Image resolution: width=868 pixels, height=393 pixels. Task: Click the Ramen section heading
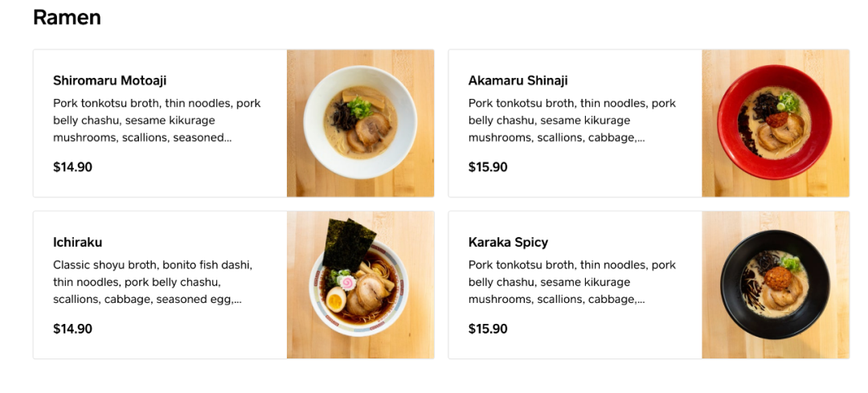click(67, 17)
